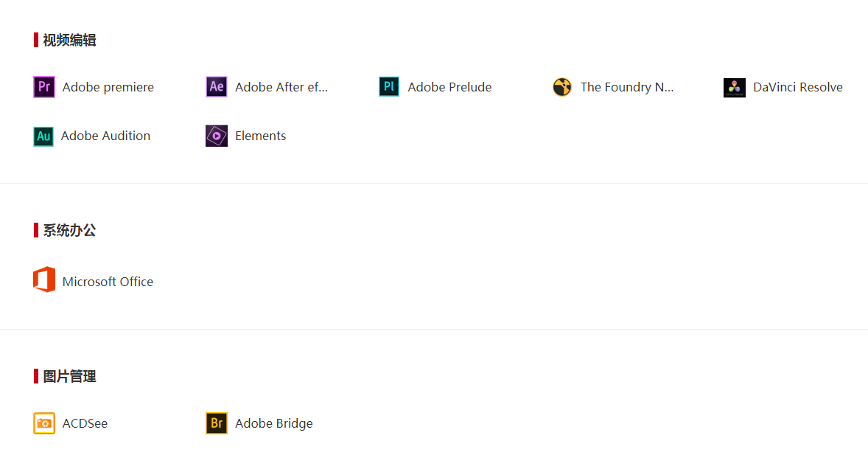Click the purple Elements icon
This screenshot has width=868, height=455.
(217, 136)
